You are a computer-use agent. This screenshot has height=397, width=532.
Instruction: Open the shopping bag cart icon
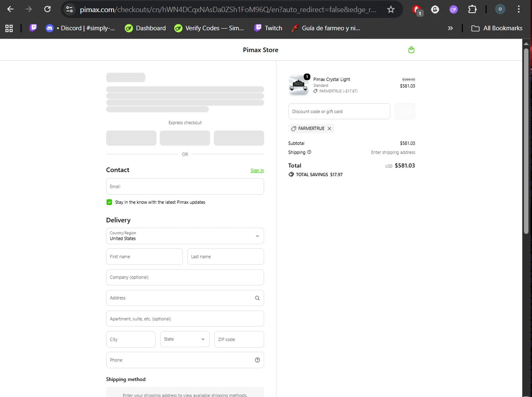pos(411,50)
